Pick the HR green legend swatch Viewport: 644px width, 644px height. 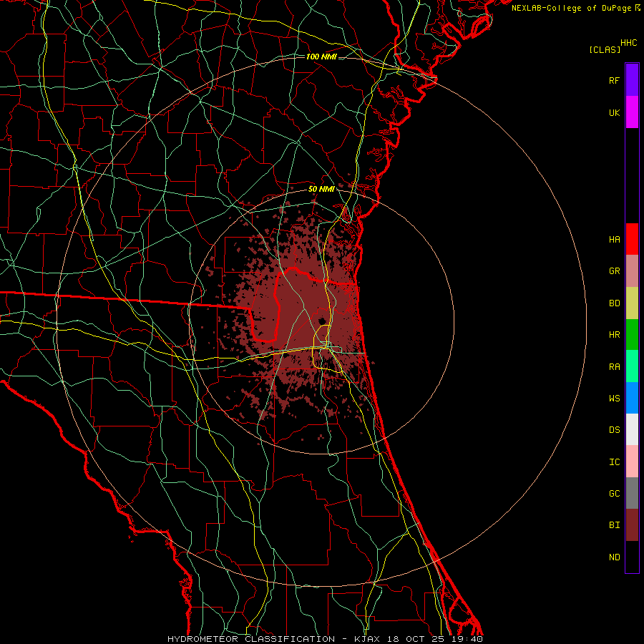(632, 335)
